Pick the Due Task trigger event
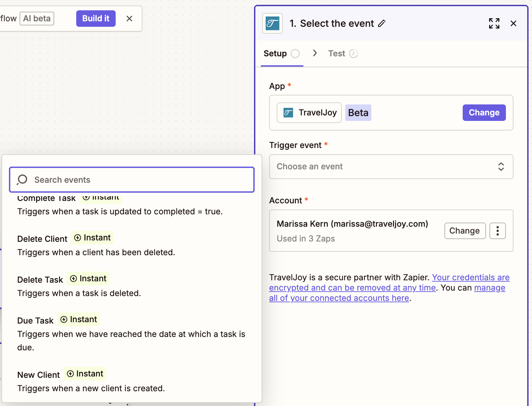 coord(35,320)
